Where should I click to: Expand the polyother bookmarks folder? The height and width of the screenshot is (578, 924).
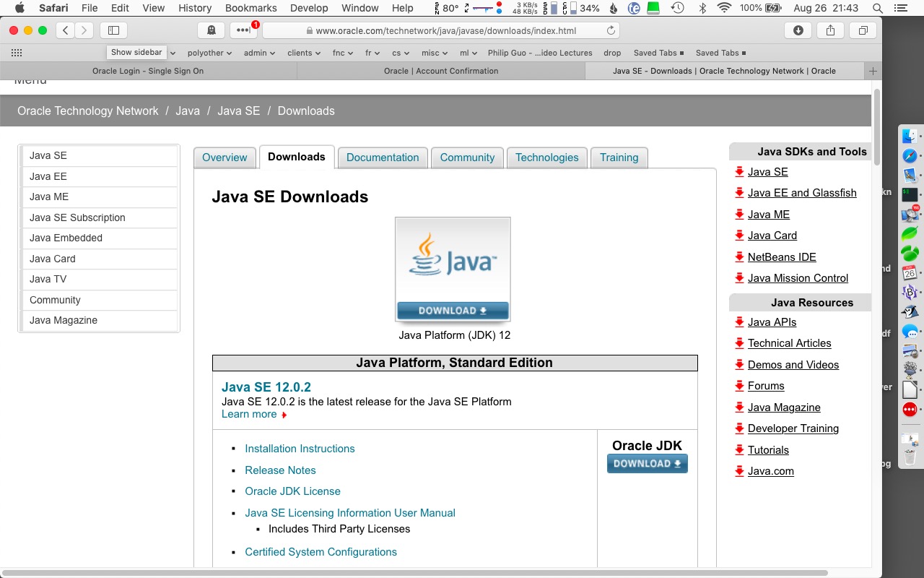tap(210, 53)
